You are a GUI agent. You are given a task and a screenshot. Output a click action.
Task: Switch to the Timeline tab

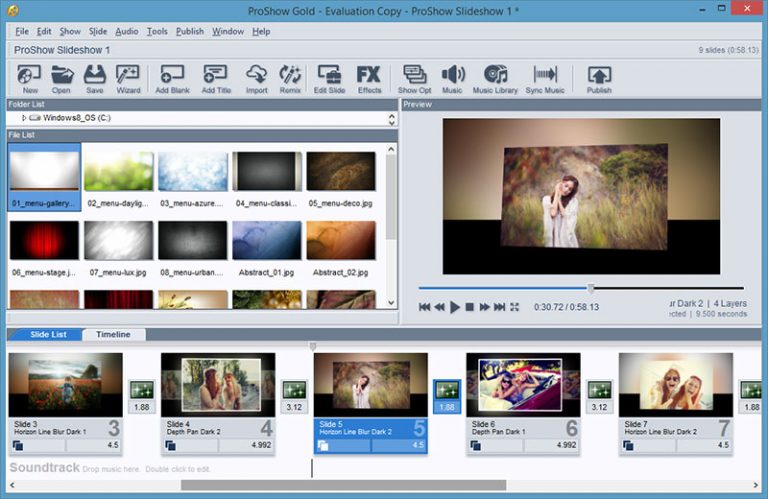tap(113, 334)
